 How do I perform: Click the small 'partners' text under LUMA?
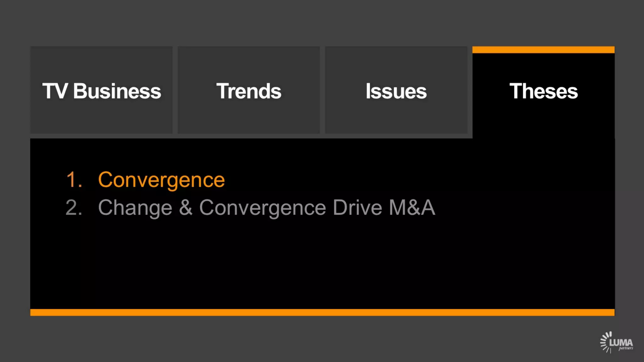[x=626, y=348]
